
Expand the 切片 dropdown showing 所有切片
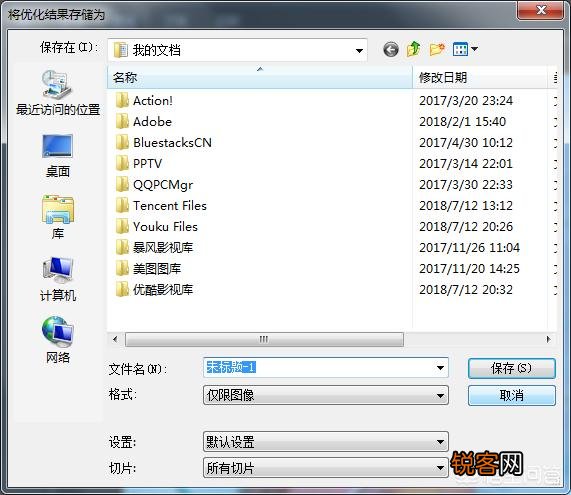326,468
